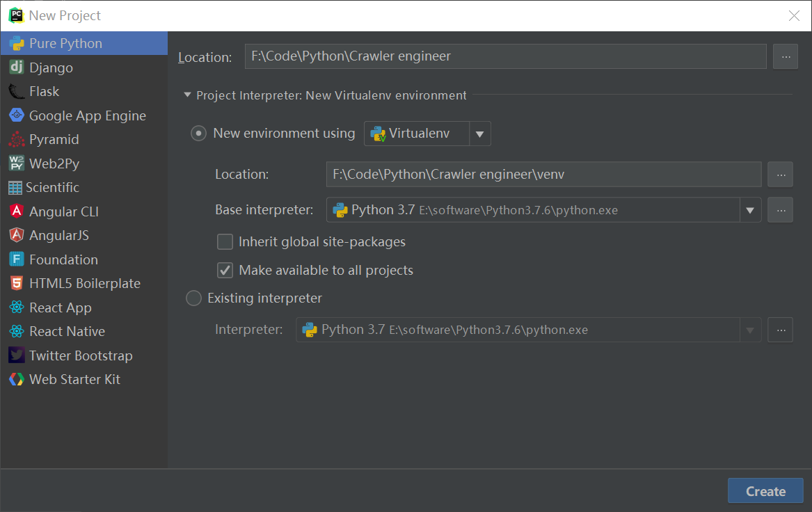Click the Create button
Screen dimensions: 812x512
click(x=765, y=490)
